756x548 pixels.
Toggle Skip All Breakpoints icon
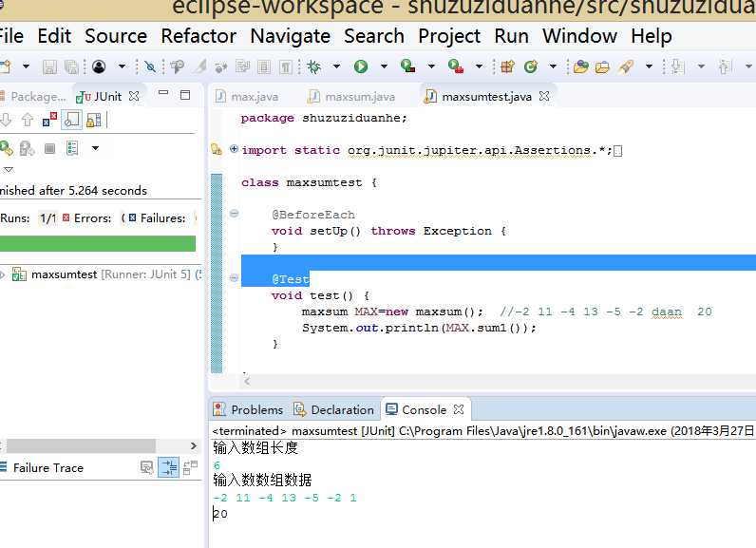click(x=150, y=66)
